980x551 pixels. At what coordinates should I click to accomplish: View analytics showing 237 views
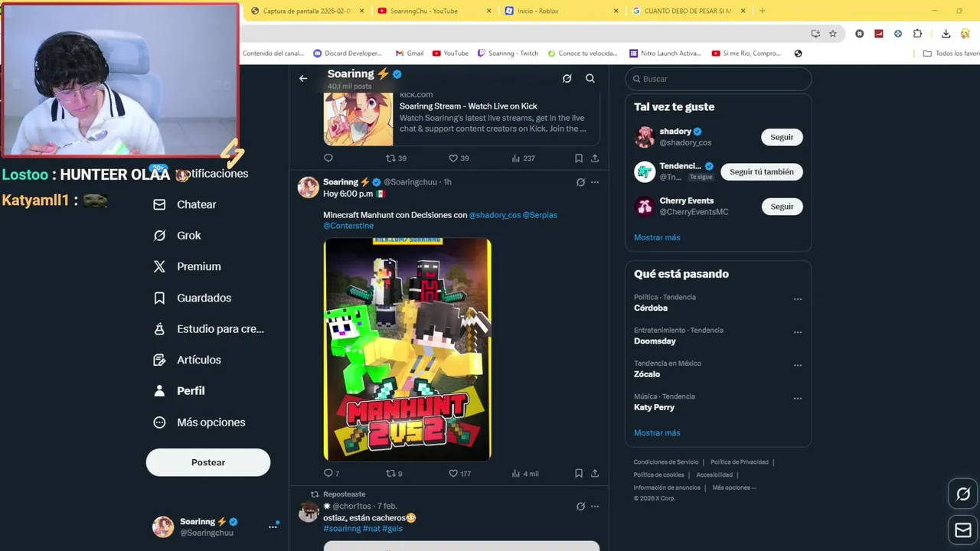point(524,158)
